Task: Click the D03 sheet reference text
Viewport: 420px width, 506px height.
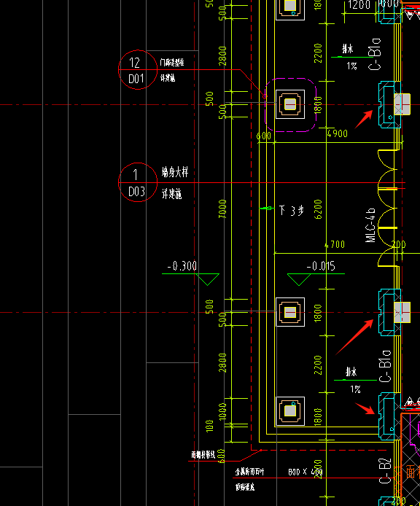Action: (x=136, y=191)
